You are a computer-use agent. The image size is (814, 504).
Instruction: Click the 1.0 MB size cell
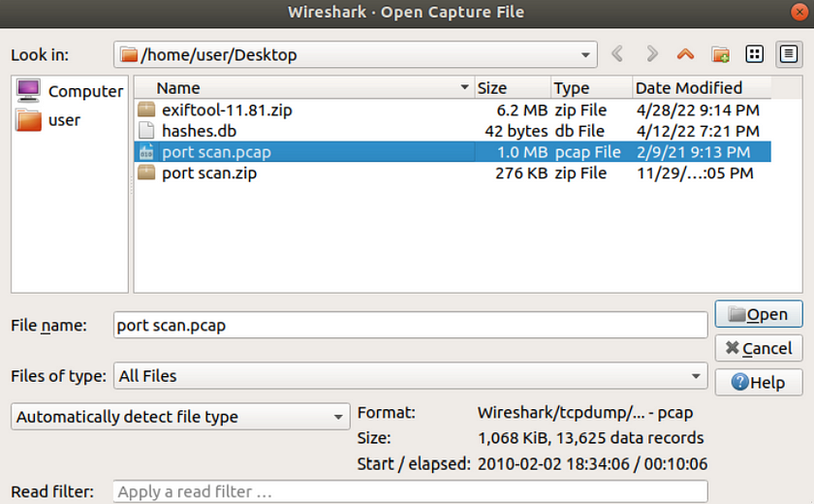pos(522,152)
